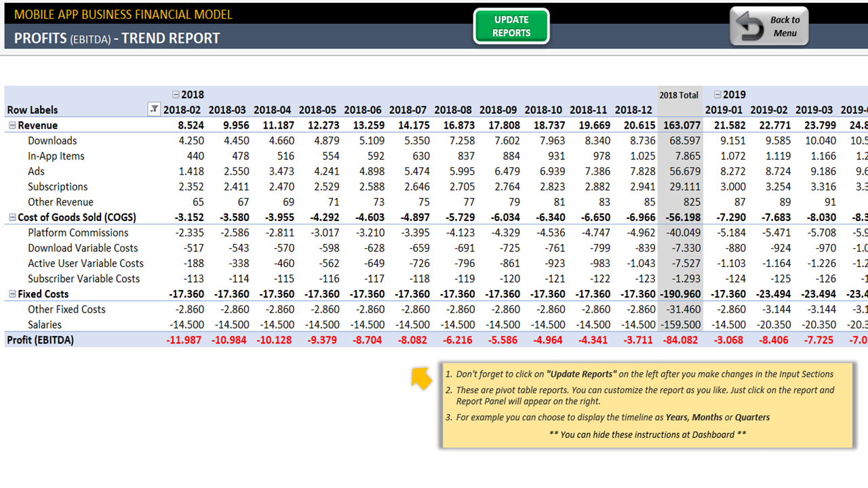
Task: Select the Downloads row label
Action: tap(52, 140)
